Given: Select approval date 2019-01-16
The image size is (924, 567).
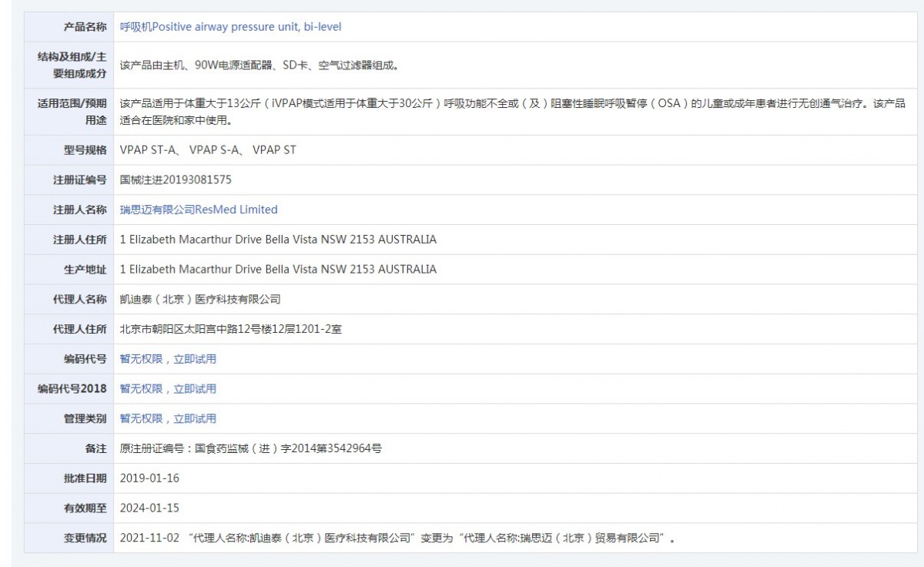Looking at the screenshot, I should (149, 478).
